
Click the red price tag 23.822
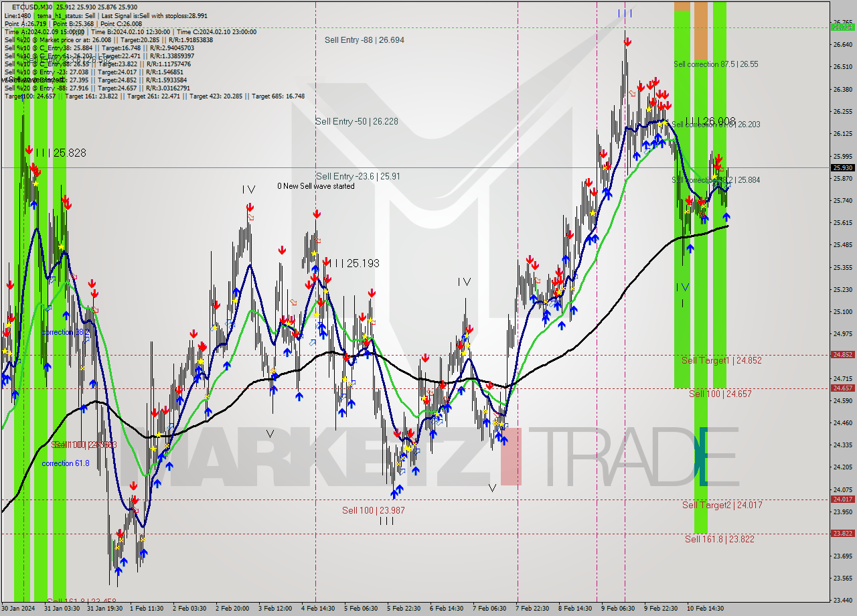point(842,533)
